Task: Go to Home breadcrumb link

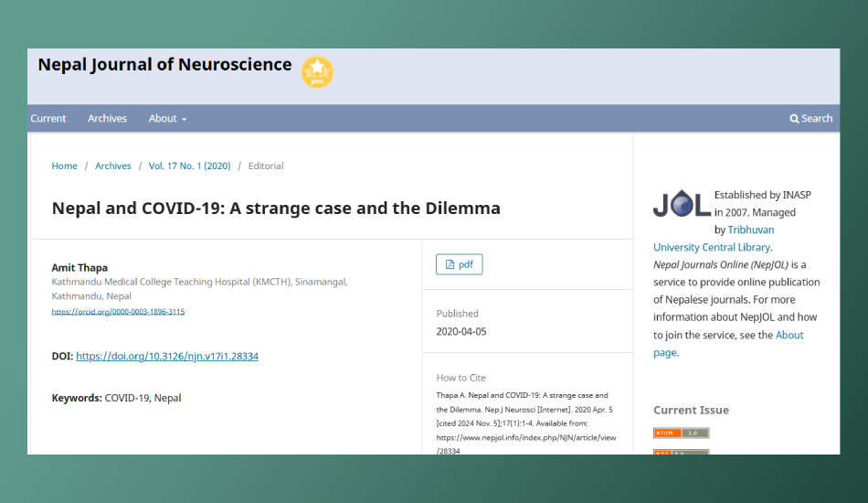Action: click(x=64, y=166)
